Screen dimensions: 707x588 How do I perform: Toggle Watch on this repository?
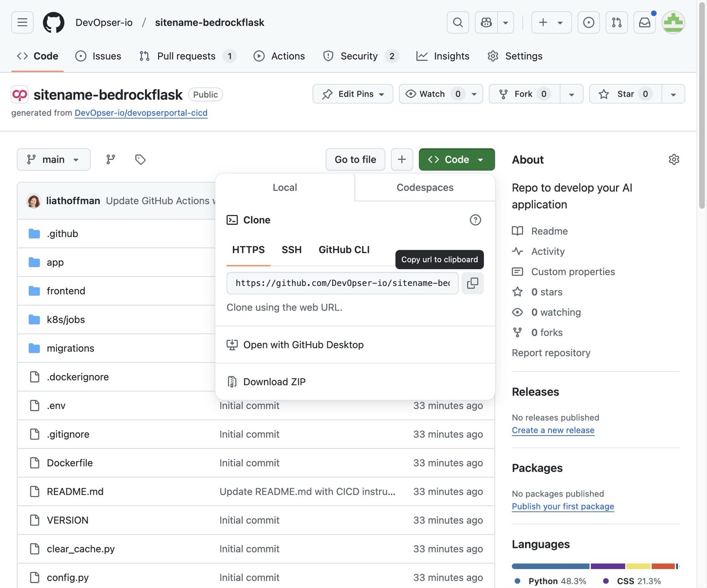point(432,94)
